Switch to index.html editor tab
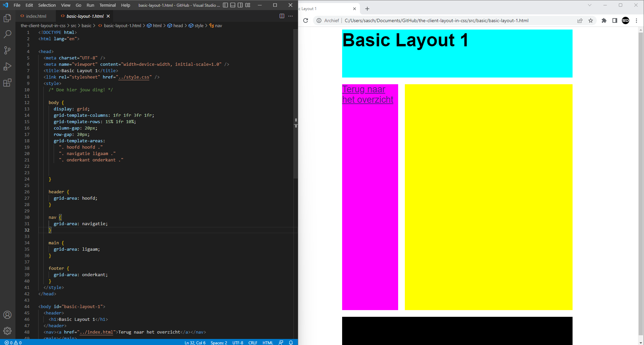 (36, 16)
